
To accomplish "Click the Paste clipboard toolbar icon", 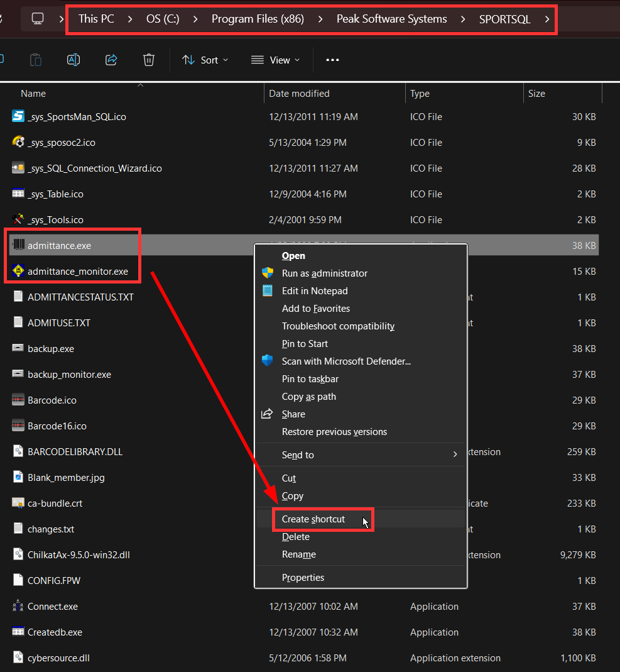I will 36,60.
